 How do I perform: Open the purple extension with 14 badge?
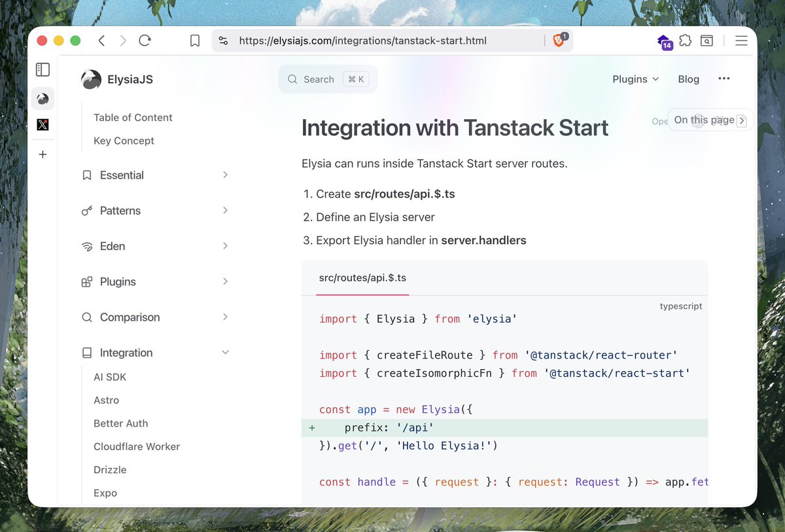[x=664, y=41]
